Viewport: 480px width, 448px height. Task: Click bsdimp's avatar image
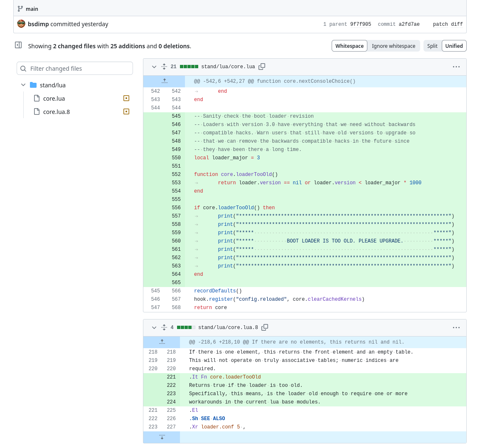point(21,24)
